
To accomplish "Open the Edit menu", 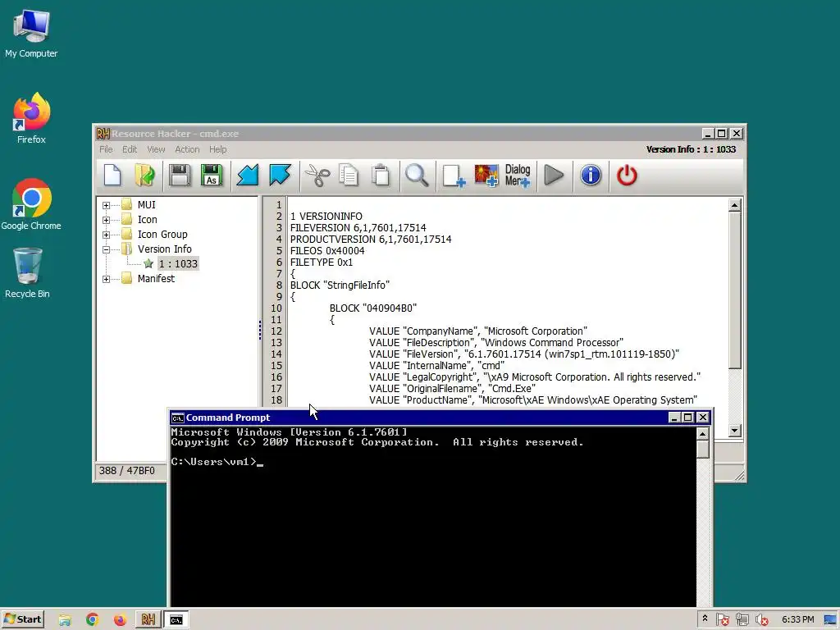I will point(130,149).
